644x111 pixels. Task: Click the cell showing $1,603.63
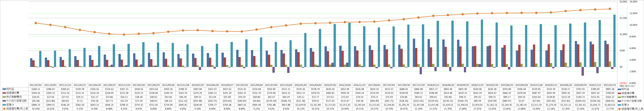coord(610,105)
